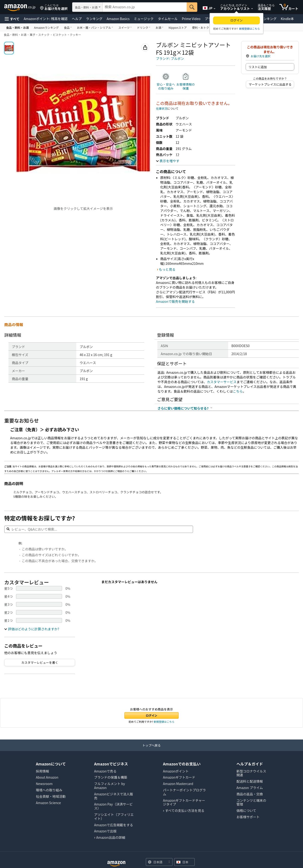Expand さらに安い価格について知らせる?

(x=185, y=408)
